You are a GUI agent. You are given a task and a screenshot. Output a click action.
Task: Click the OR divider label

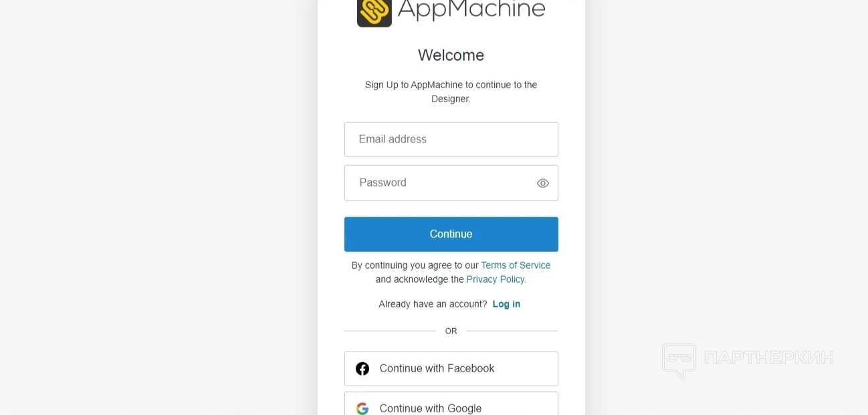(451, 331)
